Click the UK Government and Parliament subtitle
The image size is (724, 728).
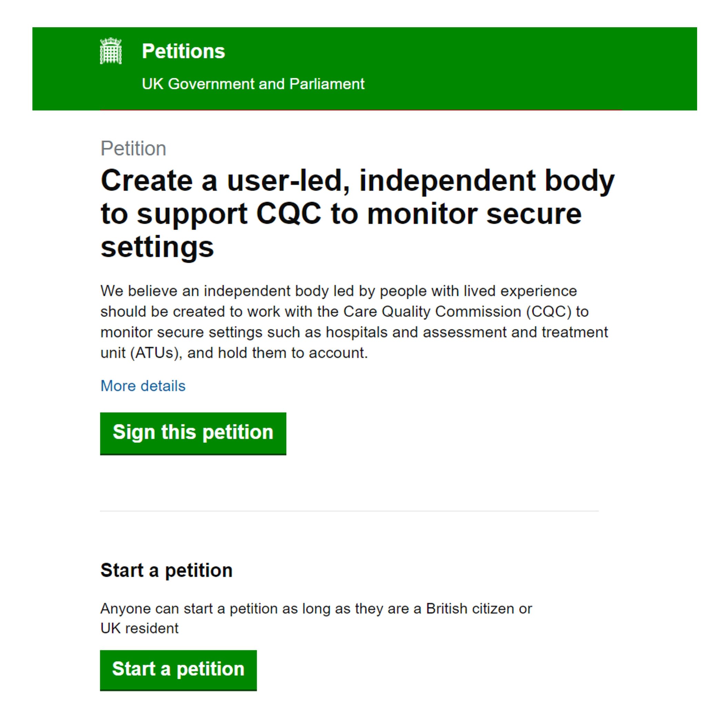point(253,84)
